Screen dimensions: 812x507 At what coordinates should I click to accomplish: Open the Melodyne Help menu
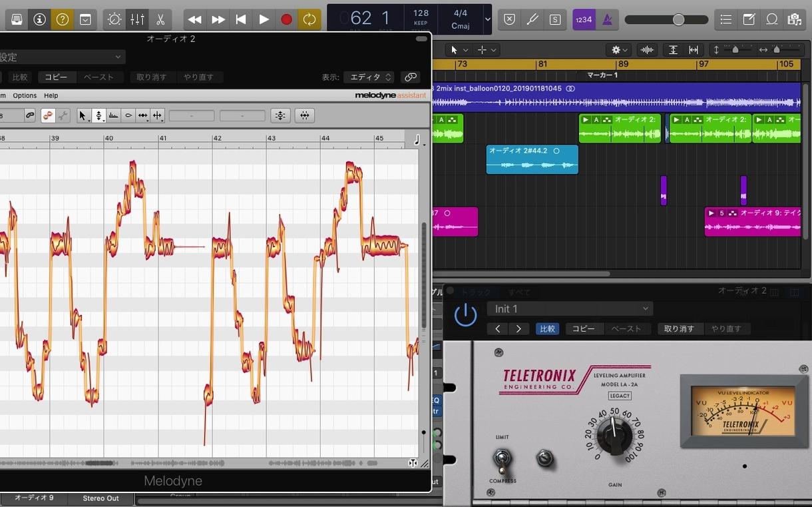(x=51, y=95)
